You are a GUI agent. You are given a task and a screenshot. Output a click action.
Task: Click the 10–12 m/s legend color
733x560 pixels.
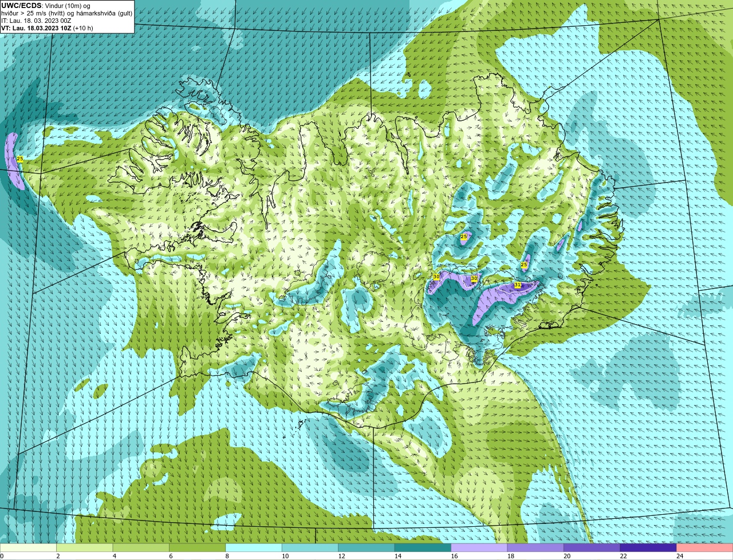pyautogui.click(x=310, y=547)
